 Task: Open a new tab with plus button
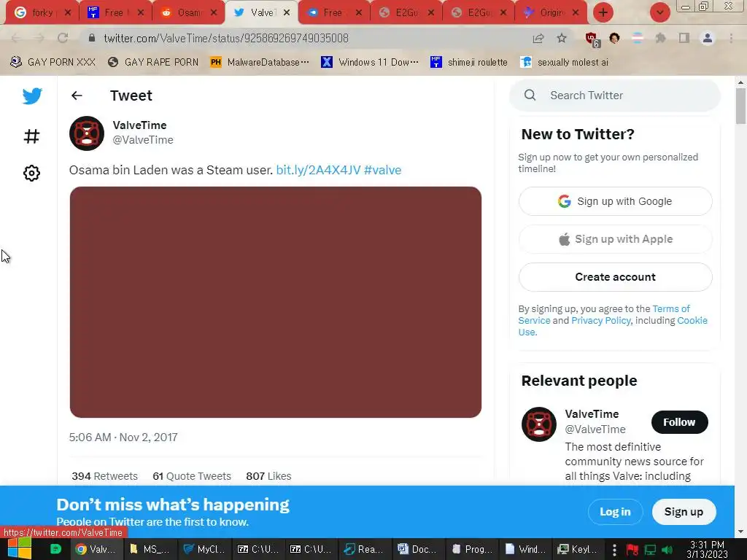tap(603, 13)
